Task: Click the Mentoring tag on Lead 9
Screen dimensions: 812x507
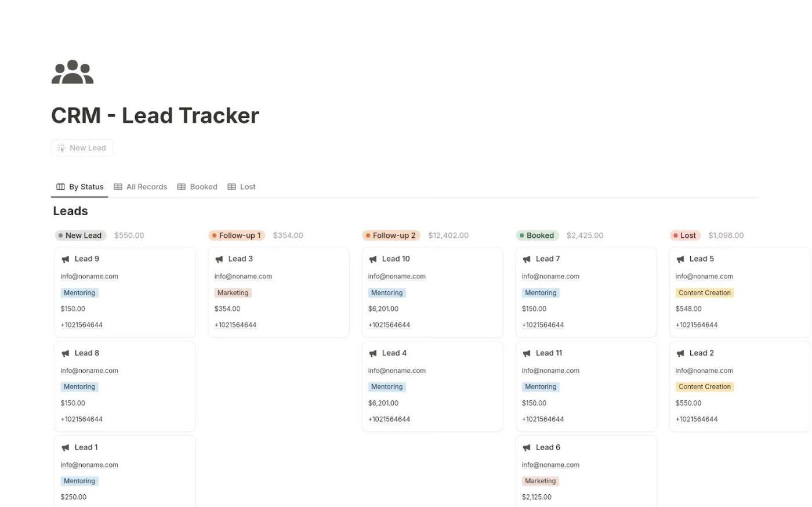Action: coord(79,292)
